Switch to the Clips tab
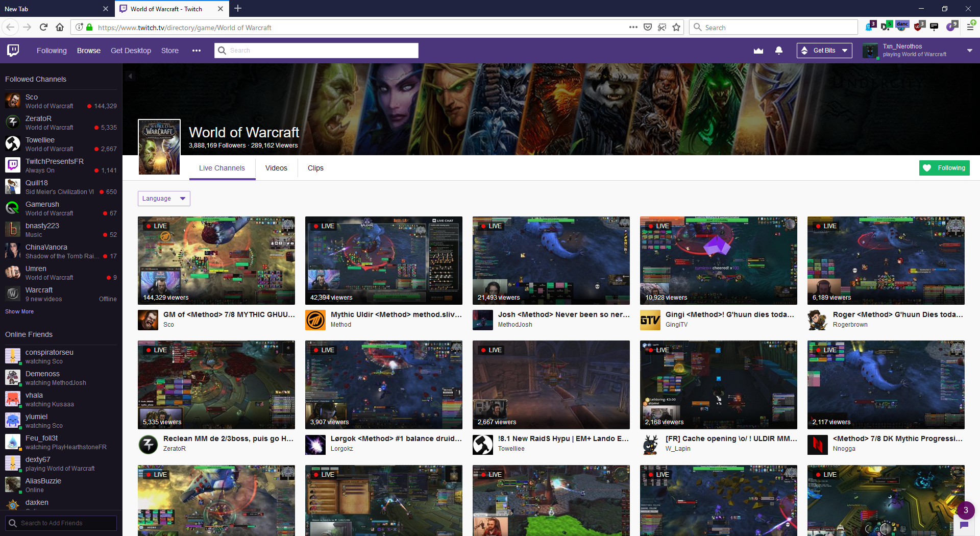Screen dimensions: 980x536 315,168
